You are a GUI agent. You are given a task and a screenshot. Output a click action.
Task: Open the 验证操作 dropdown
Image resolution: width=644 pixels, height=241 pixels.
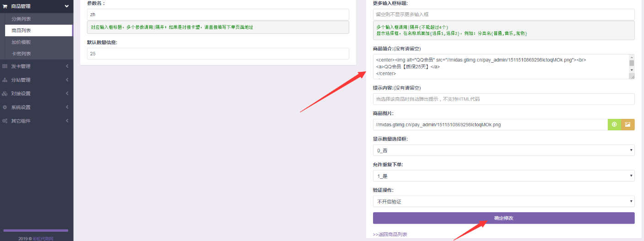click(x=503, y=201)
